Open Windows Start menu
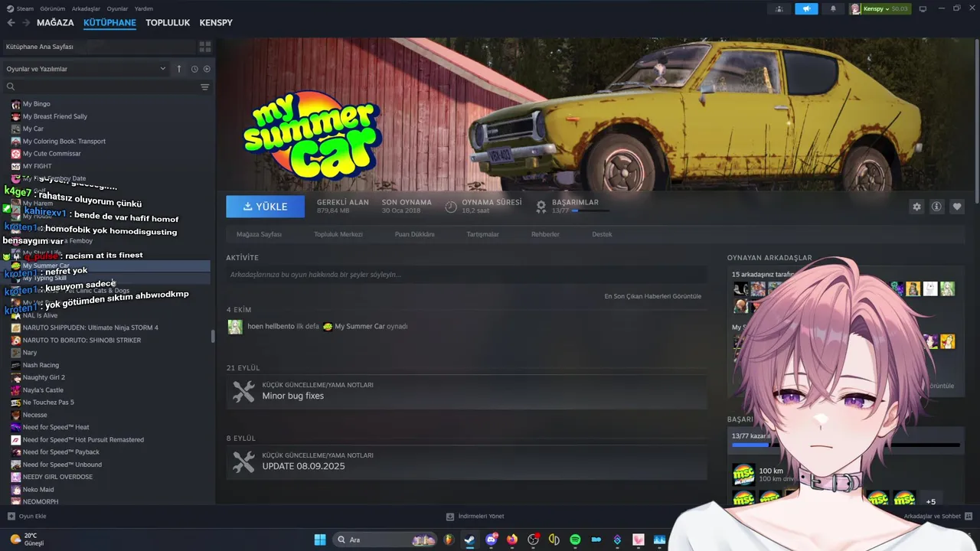This screenshot has width=980, height=551. click(320, 540)
